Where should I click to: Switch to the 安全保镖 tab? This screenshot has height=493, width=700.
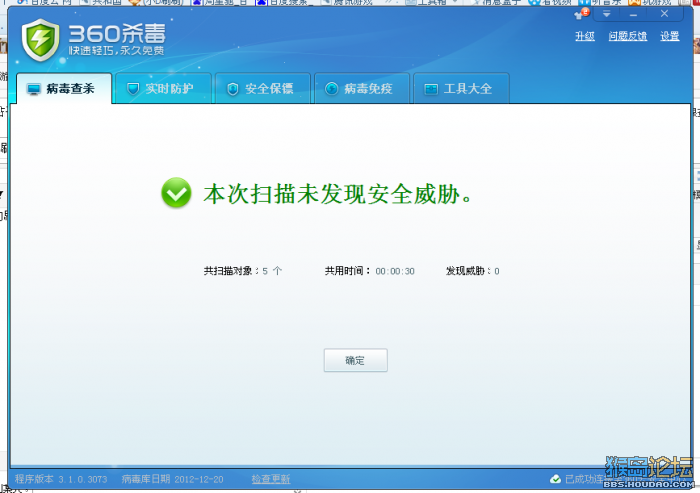pos(263,89)
